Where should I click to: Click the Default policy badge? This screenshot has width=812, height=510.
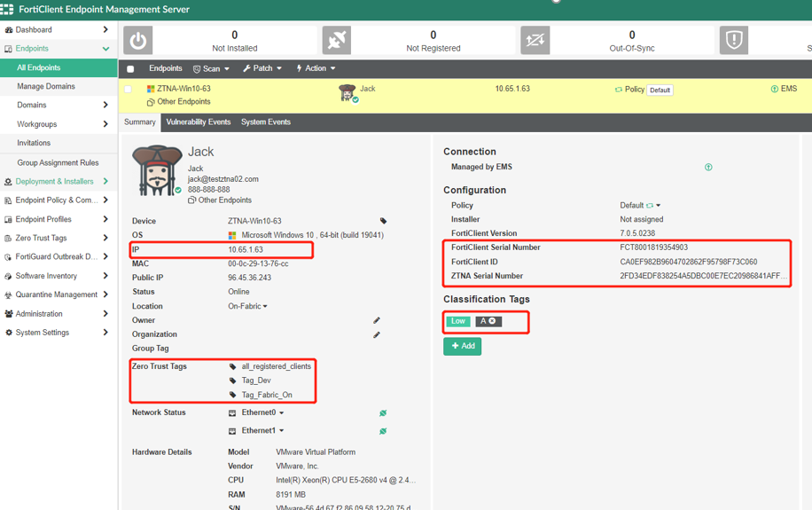[x=660, y=90]
